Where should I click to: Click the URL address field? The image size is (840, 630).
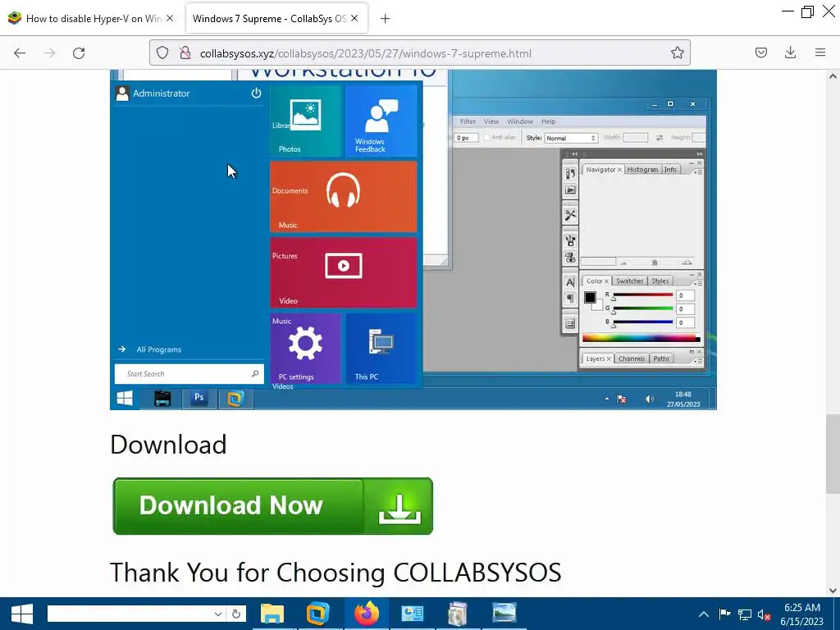pos(419,53)
